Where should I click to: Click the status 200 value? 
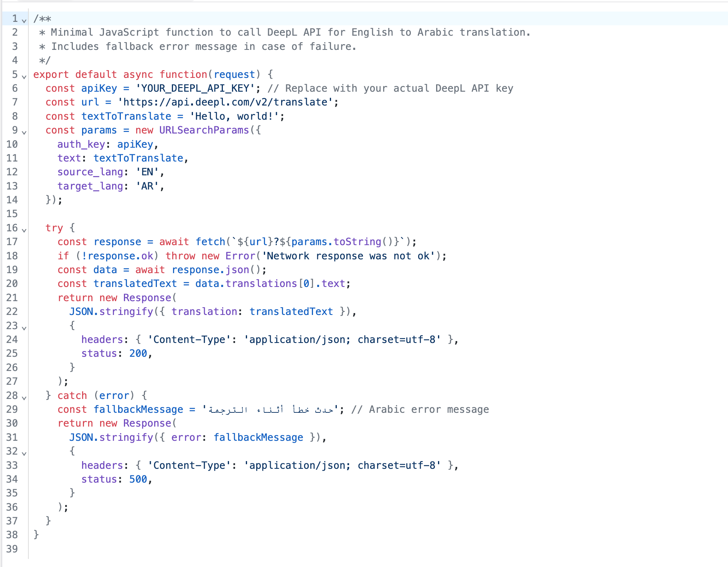pos(137,353)
